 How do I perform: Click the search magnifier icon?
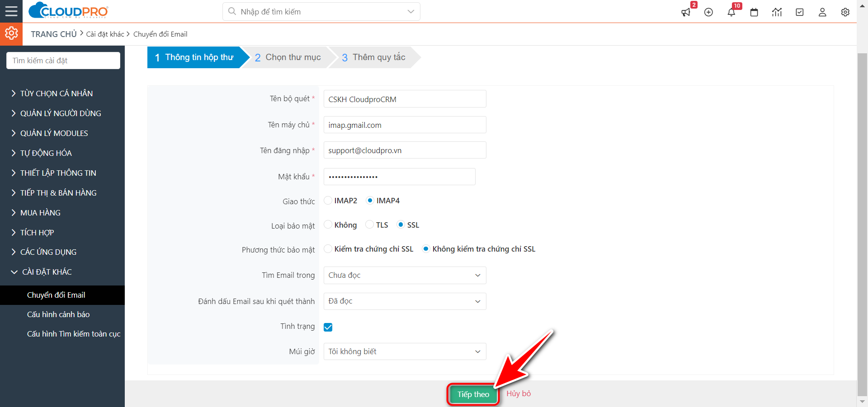[x=232, y=11]
